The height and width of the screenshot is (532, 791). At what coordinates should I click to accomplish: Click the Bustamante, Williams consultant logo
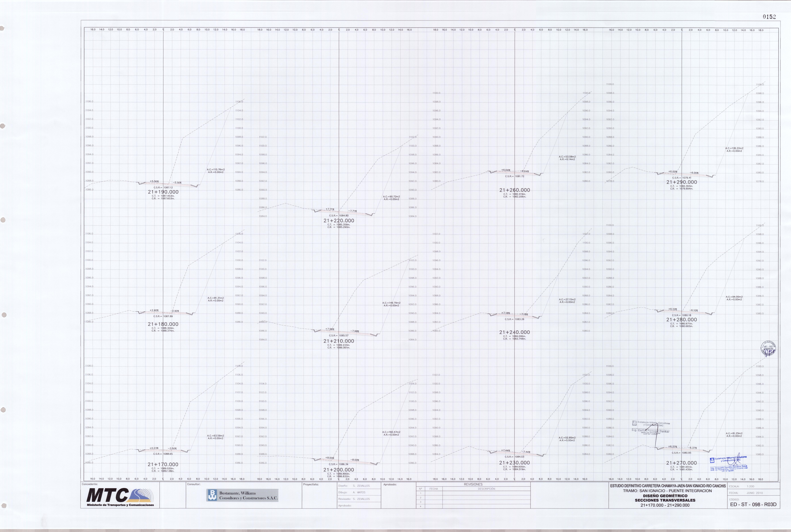(242, 495)
